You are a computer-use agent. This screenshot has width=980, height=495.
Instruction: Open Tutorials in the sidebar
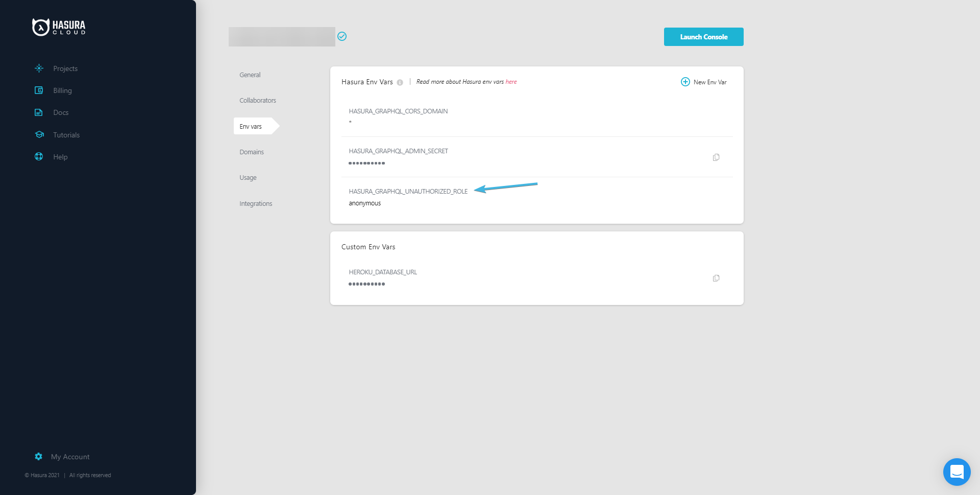click(x=66, y=135)
